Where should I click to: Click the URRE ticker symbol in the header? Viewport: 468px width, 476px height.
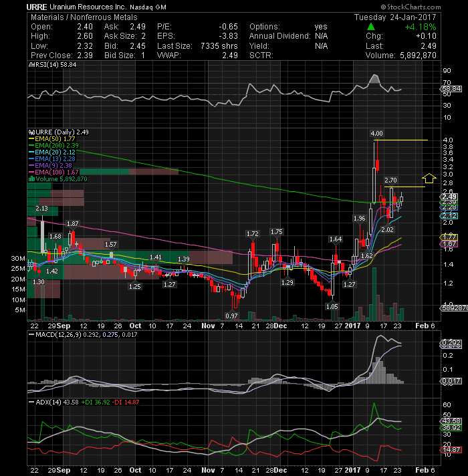pos(36,7)
